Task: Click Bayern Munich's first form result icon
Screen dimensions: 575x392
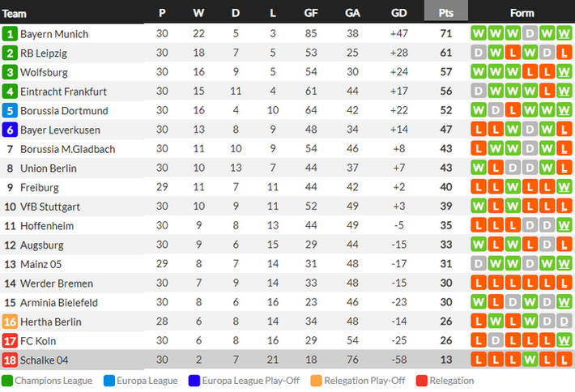Action: click(x=478, y=34)
